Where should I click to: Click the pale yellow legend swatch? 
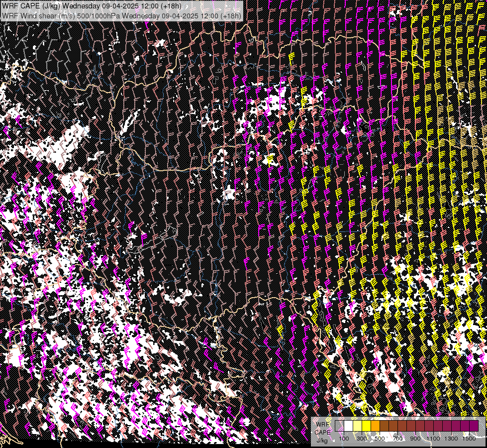tap(358, 426)
